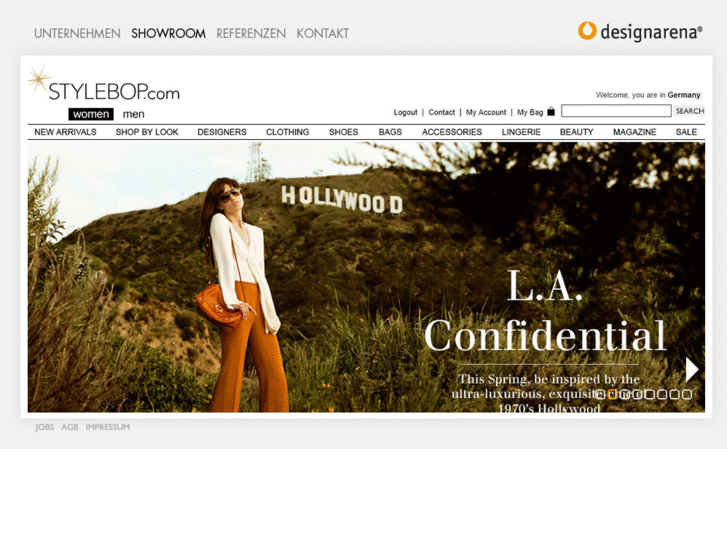Open the SHOES category

click(x=344, y=132)
